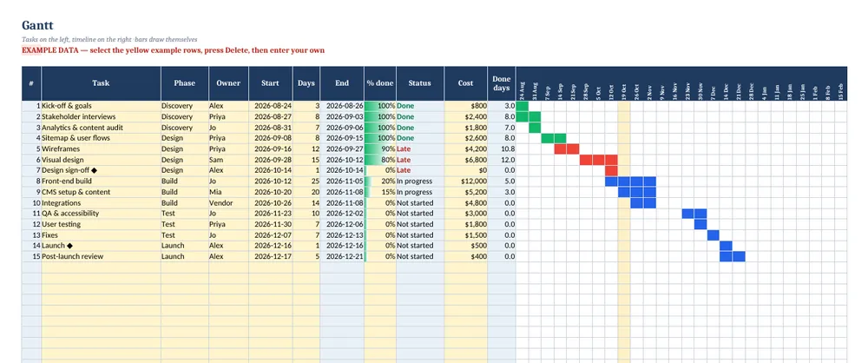Click the green Gantt bar for Sitemap & user flows
Image resolution: width=868 pixels, height=363 pixels.
[x=554, y=138]
